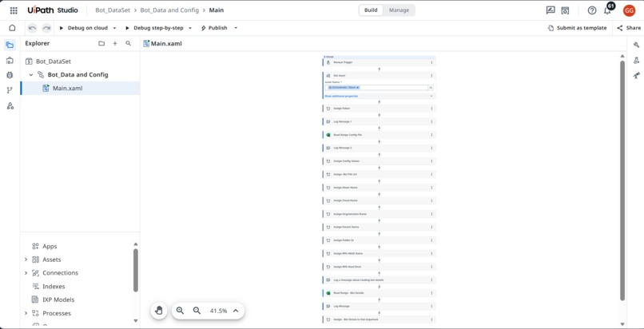The width and height of the screenshot is (644, 329).
Task: Open the debug bug icon in sidebar
Action: point(10,75)
